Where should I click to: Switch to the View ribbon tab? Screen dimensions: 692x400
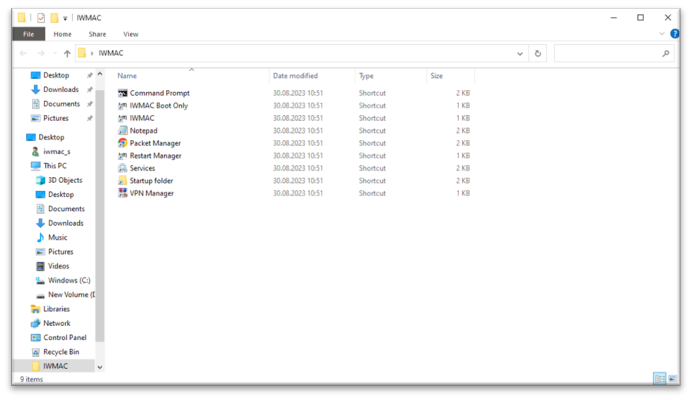coord(130,34)
